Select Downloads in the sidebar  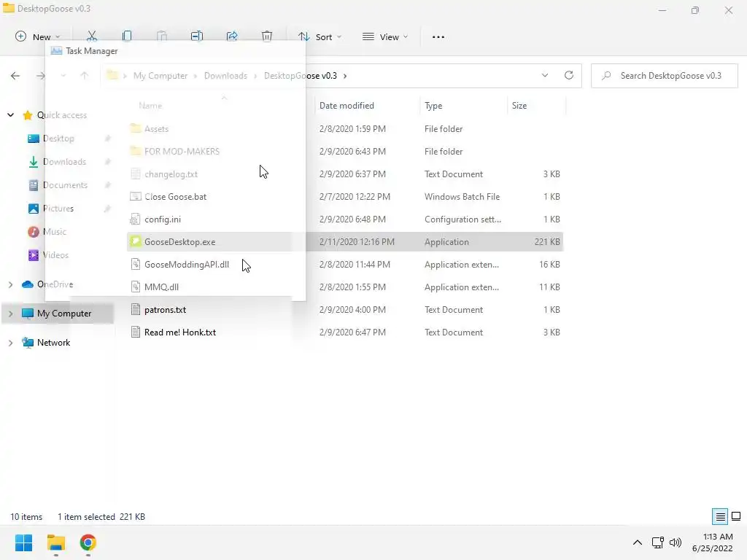64,161
